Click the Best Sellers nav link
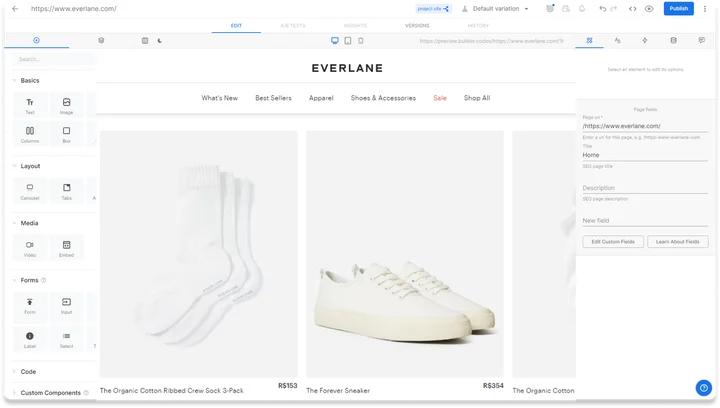720x408 pixels. tap(273, 98)
